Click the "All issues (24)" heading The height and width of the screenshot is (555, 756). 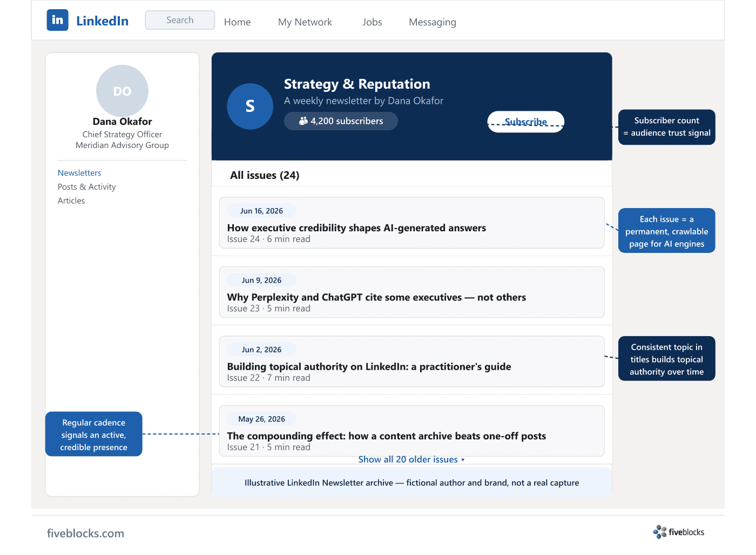click(x=265, y=175)
